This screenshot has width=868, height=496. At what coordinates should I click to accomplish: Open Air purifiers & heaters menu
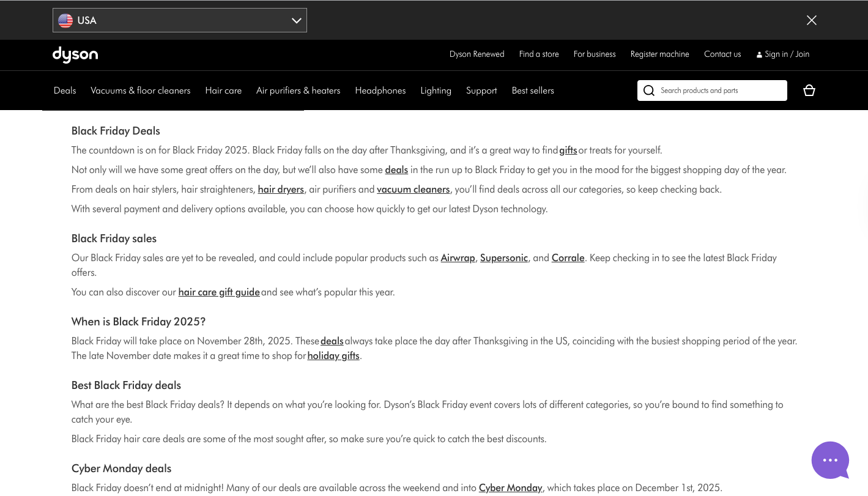point(298,91)
